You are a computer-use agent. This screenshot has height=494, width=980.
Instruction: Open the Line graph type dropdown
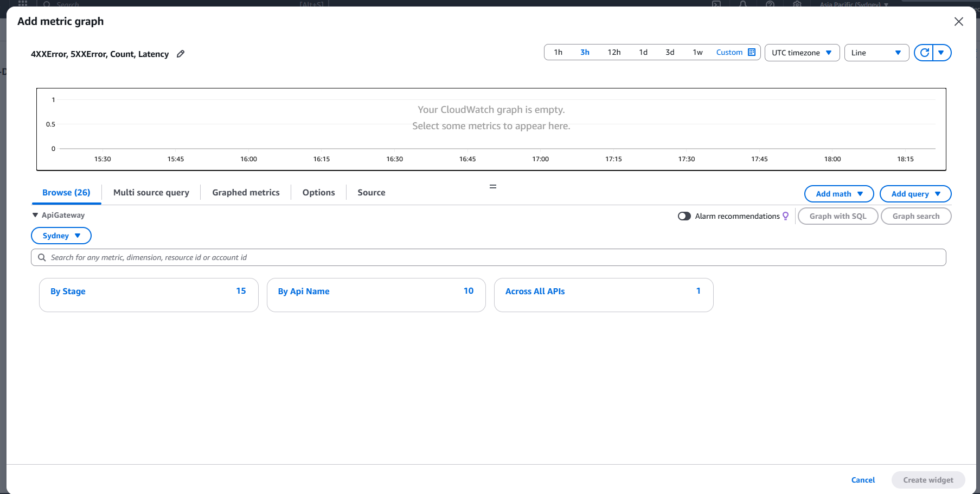click(876, 53)
